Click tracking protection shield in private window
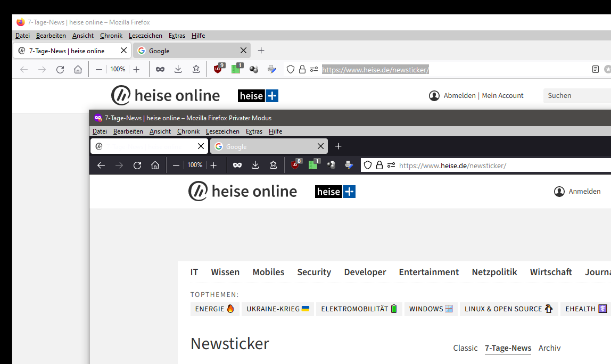Image resolution: width=611 pixels, height=364 pixels. tap(367, 166)
